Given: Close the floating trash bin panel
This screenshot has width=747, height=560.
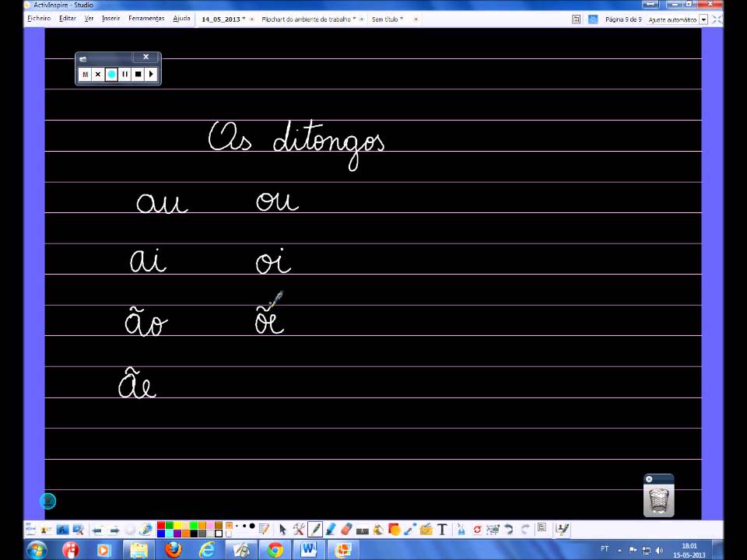Looking at the screenshot, I should pyautogui.click(x=649, y=478).
